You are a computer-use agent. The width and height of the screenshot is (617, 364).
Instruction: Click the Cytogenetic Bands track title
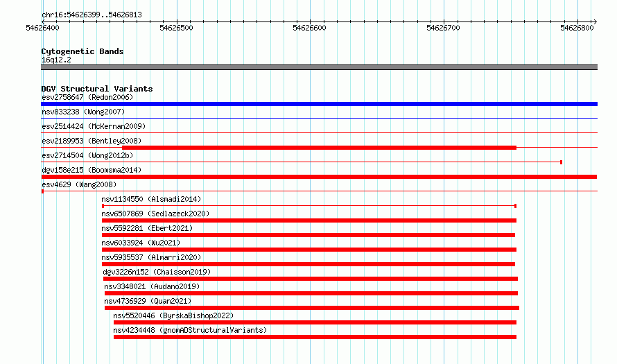(x=82, y=51)
